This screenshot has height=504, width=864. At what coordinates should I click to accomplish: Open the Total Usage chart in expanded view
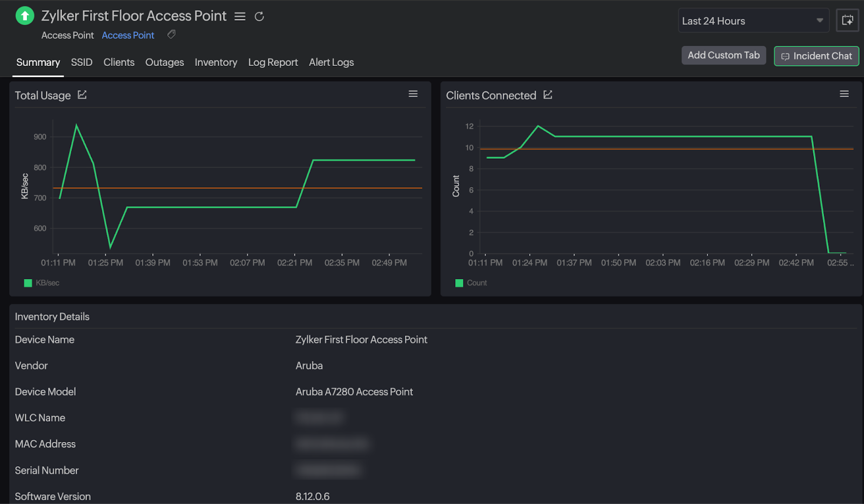click(x=82, y=94)
